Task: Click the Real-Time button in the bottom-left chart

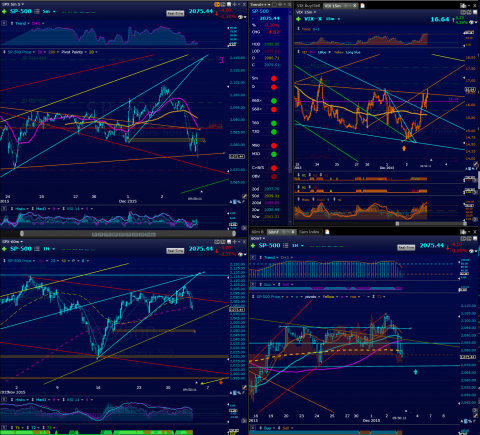Action: (175, 251)
